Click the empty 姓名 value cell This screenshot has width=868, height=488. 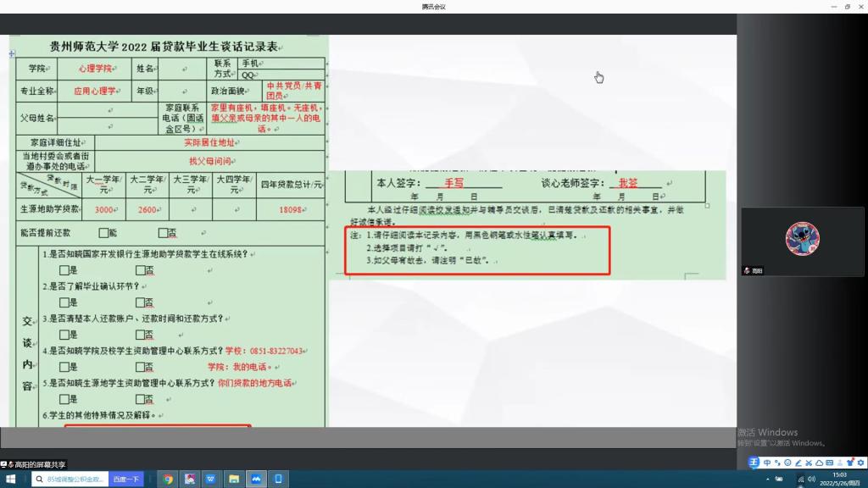point(183,69)
